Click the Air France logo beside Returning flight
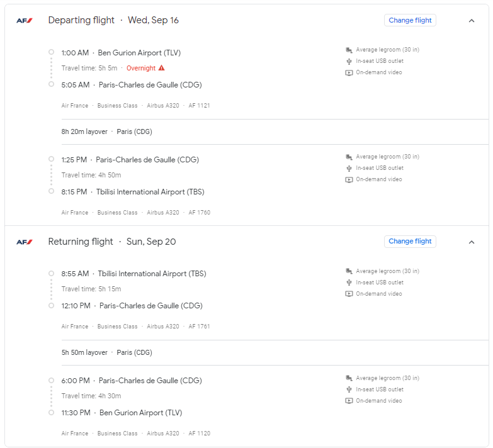The image size is (493, 448). coord(25,242)
